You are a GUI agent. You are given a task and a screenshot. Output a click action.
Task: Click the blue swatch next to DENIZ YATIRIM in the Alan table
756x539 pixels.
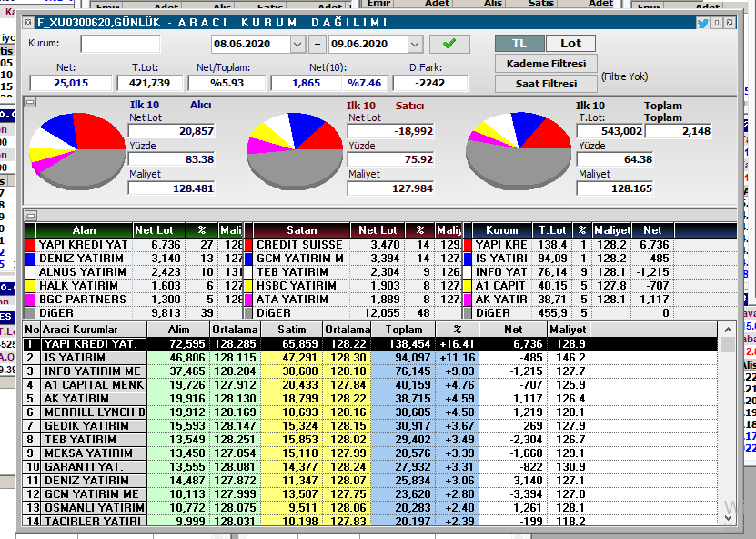[x=30, y=259]
